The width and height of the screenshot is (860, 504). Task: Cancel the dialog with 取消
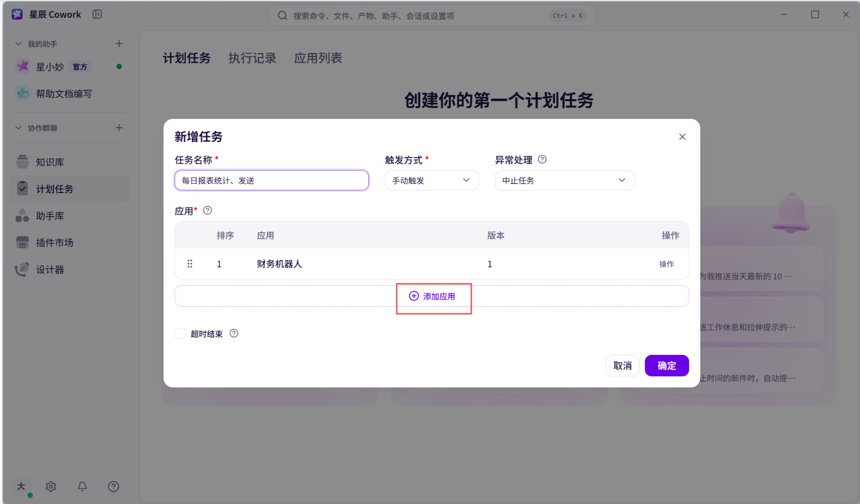coord(622,365)
